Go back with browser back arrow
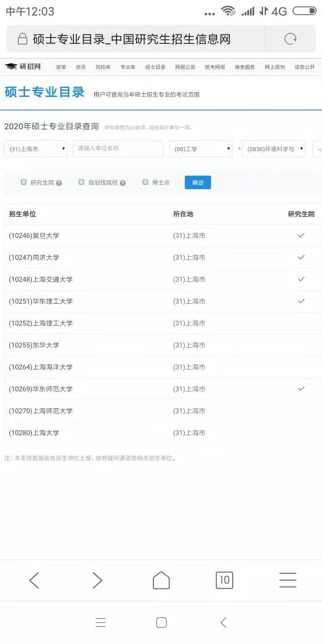The image size is (322, 644). (34, 580)
